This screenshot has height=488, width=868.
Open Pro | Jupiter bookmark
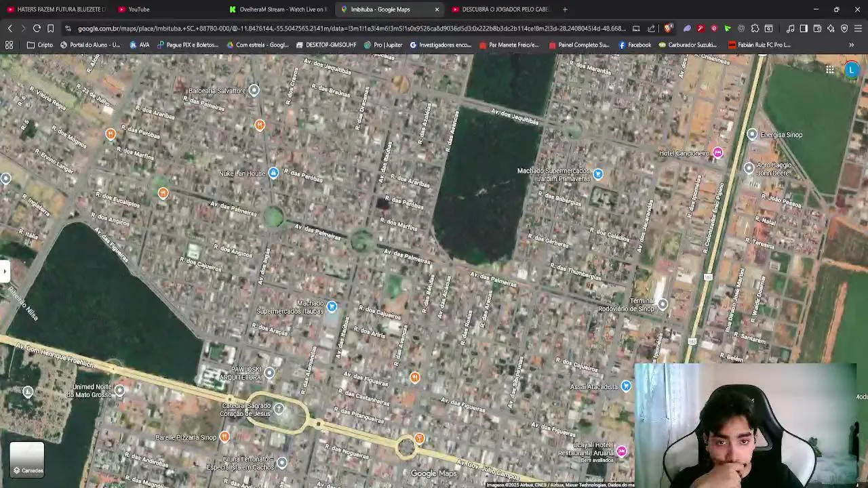pyautogui.click(x=383, y=45)
